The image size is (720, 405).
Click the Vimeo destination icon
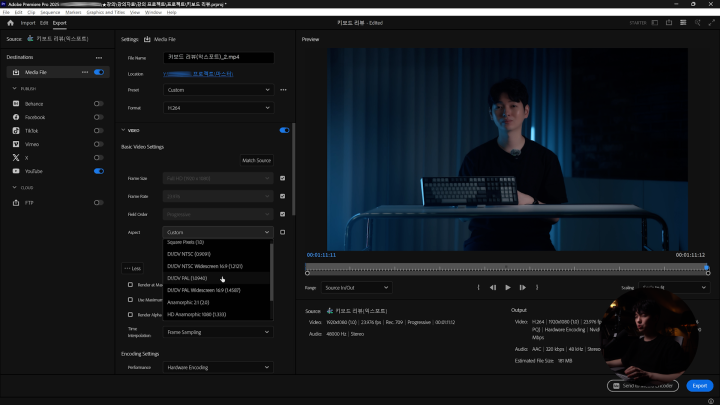pos(15,144)
